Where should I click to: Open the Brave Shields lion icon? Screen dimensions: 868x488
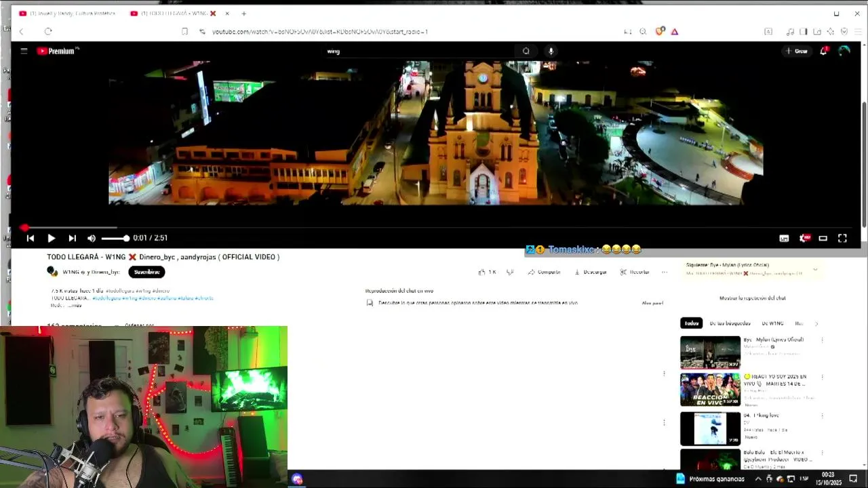pyautogui.click(x=659, y=31)
